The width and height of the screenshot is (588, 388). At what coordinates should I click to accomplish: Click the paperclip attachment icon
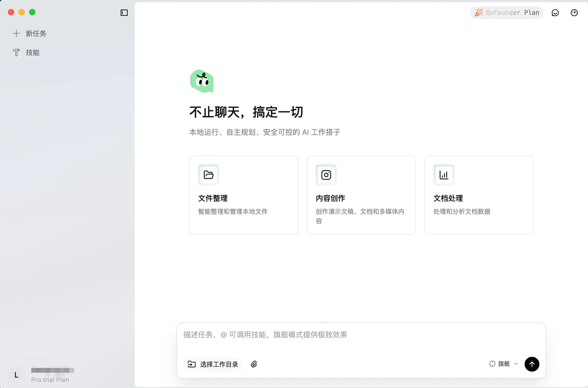[x=254, y=364]
